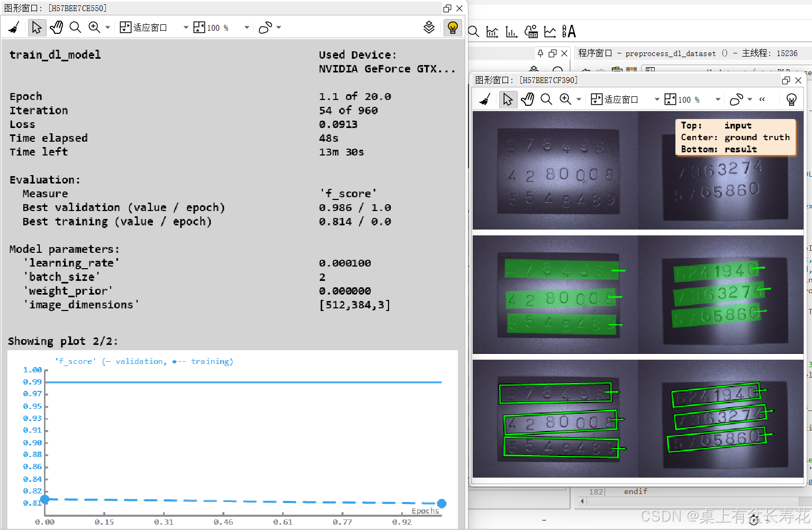Click the layers overlay icon on the toolbar

tap(429, 28)
